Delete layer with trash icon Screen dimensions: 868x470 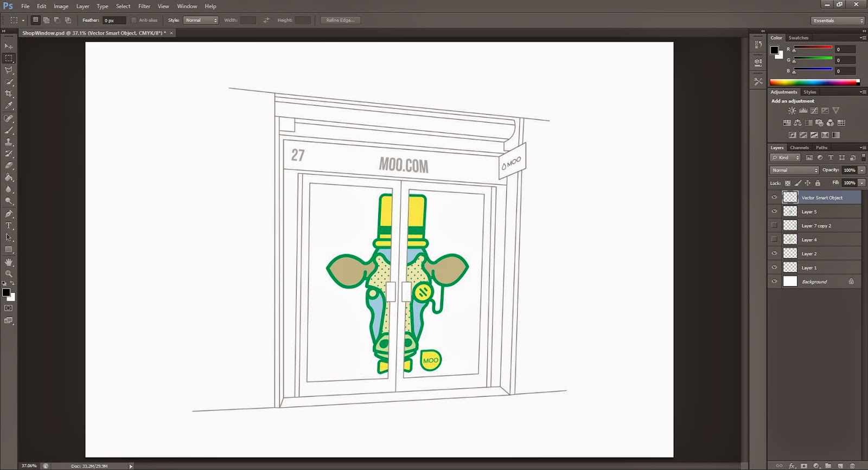(x=852, y=466)
